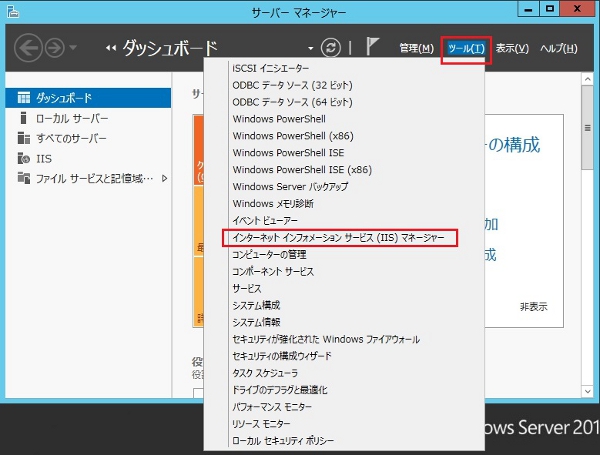Screen dimensions: 600x455
Task: Click the ダッシュボード grid icon
Action: coord(24,98)
